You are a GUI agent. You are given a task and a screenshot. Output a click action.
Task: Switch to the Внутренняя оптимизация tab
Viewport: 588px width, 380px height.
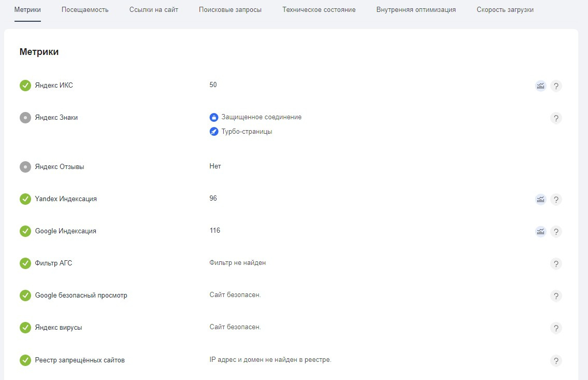[x=416, y=10]
